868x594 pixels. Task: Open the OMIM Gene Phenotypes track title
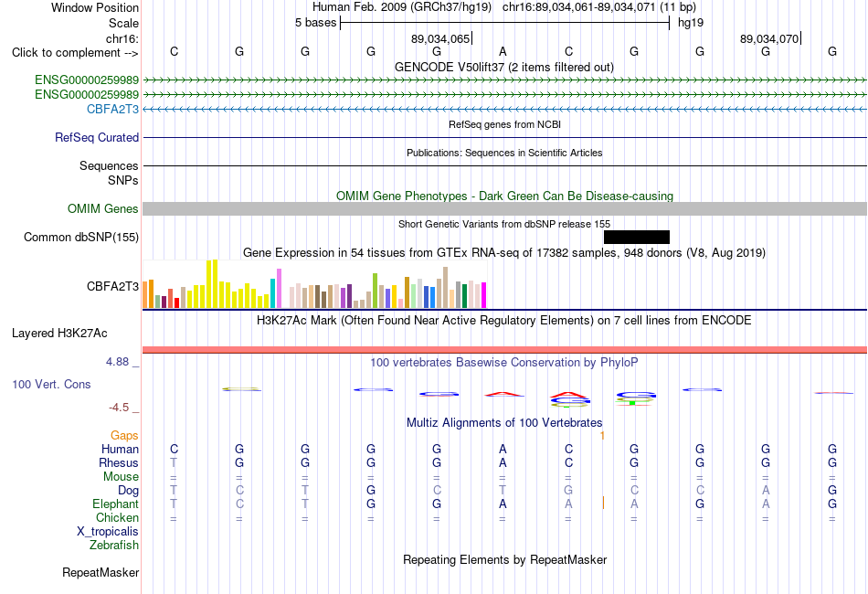[504, 196]
